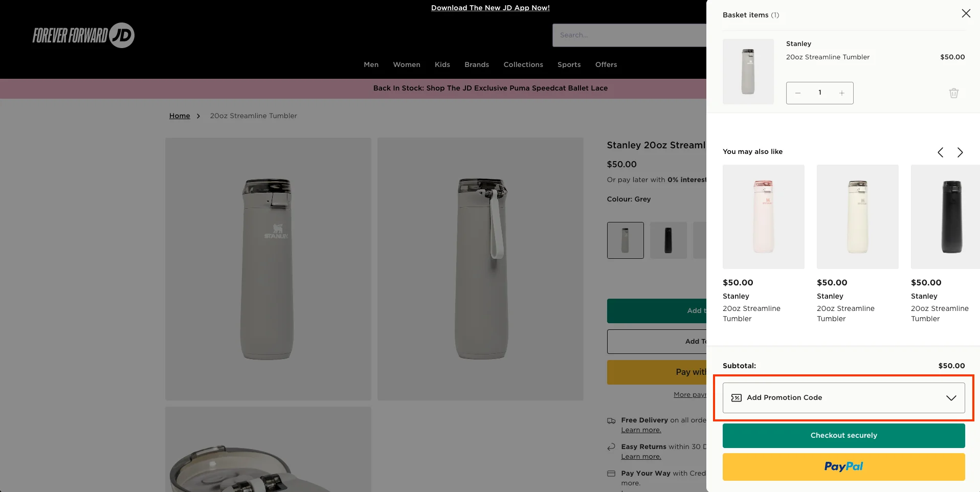Click 20oz Streamline Tumbler basket item name
This screenshot has height=492, width=980.
828,57
